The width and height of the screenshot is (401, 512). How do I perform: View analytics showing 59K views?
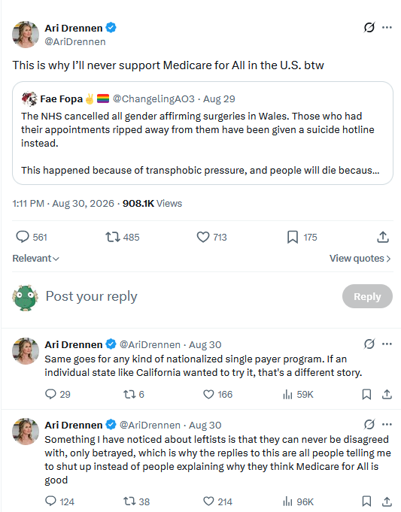click(298, 394)
